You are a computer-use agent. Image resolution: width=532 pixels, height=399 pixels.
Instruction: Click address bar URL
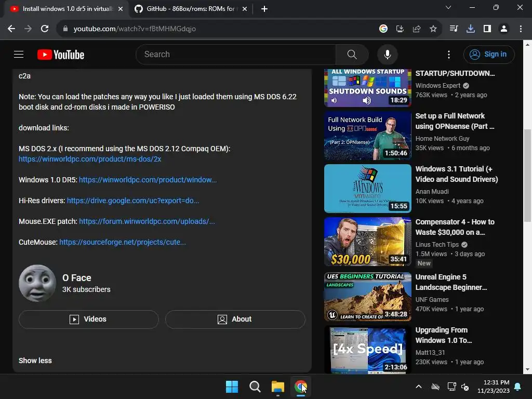[x=135, y=29]
